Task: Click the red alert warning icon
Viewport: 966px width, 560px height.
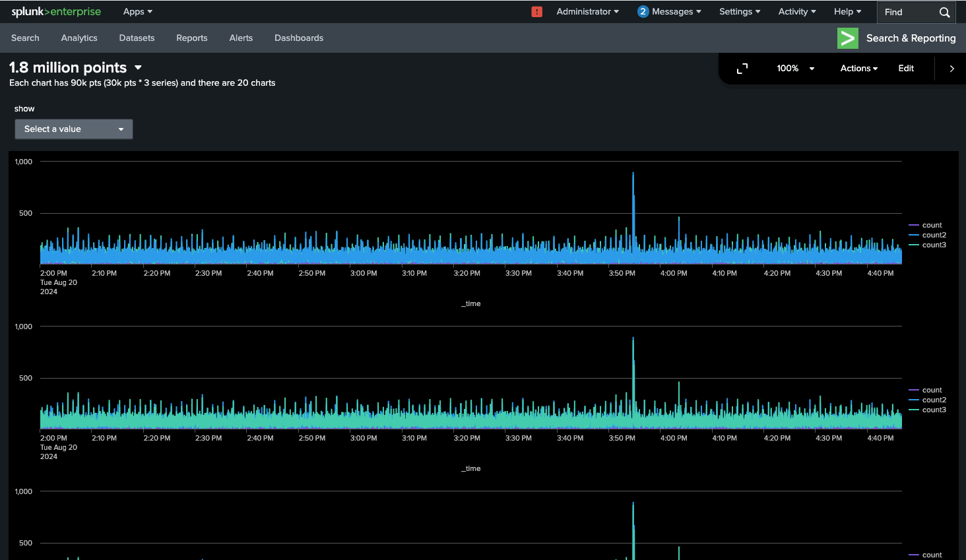Action: 537,12
